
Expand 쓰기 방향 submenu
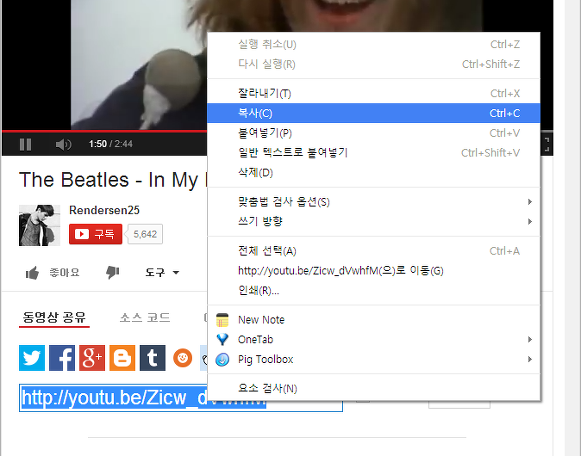click(x=374, y=222)
